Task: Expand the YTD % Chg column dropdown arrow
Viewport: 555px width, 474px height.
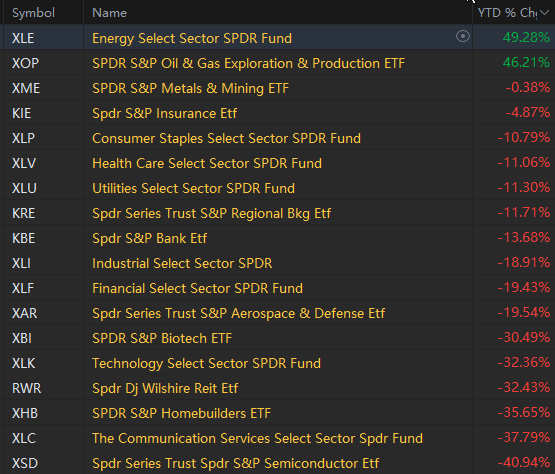Action: (545, 13)
